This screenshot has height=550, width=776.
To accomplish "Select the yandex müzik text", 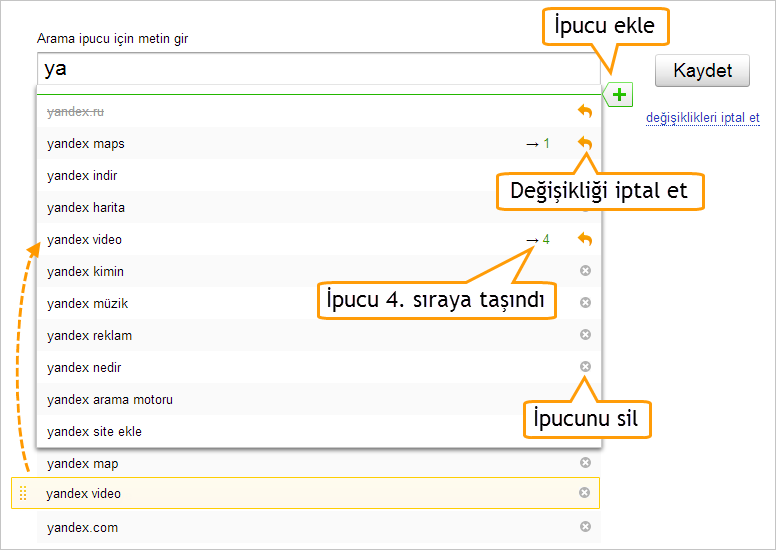I will 87,303.
